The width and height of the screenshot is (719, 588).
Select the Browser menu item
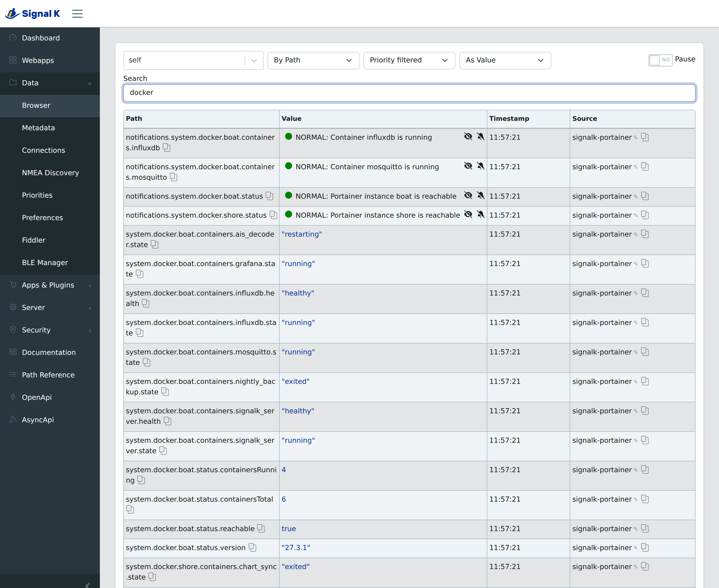pyautogui.click(x=50, y=105)
